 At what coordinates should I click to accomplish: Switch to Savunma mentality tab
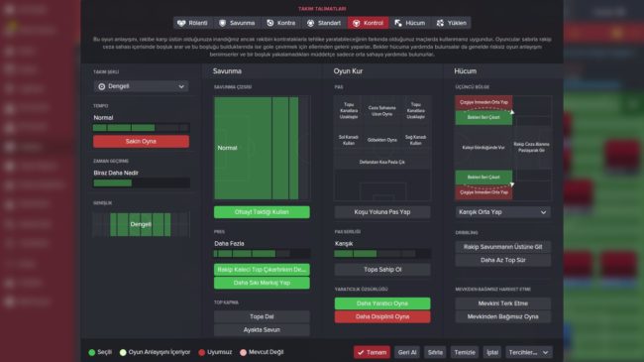click(237, 23)
